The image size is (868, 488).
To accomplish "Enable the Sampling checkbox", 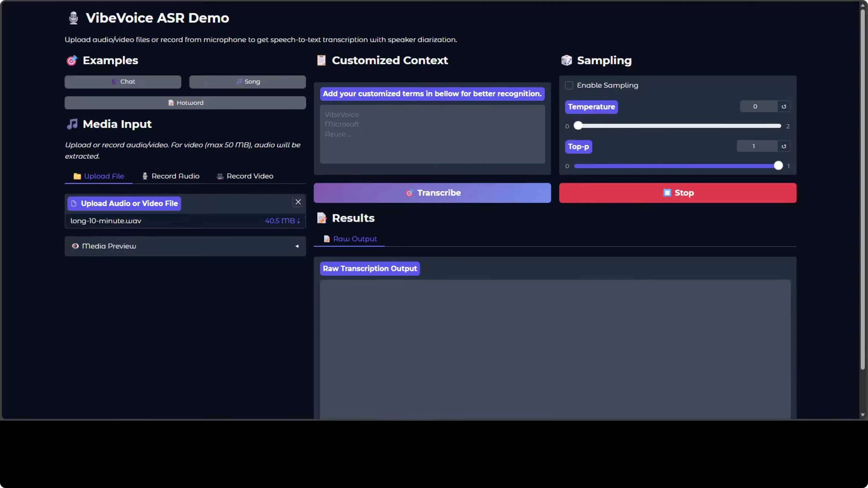I will click(569, 85).
